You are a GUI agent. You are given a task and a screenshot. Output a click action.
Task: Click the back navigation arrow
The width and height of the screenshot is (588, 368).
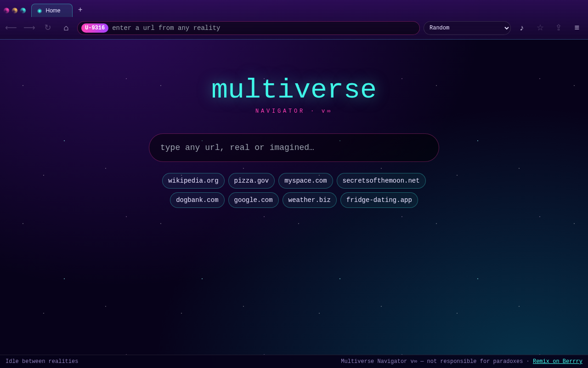(x=11, y=28)
